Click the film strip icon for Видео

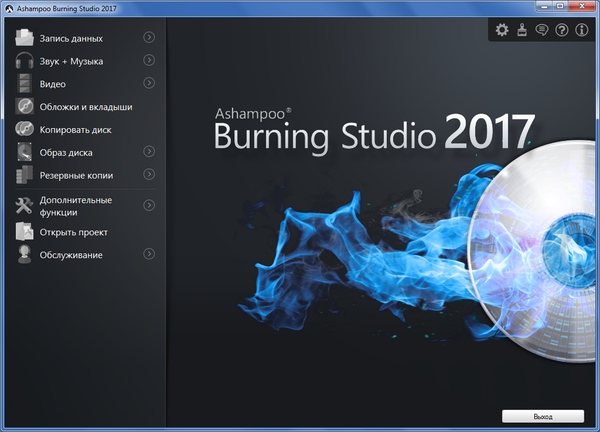coord(24,83)
